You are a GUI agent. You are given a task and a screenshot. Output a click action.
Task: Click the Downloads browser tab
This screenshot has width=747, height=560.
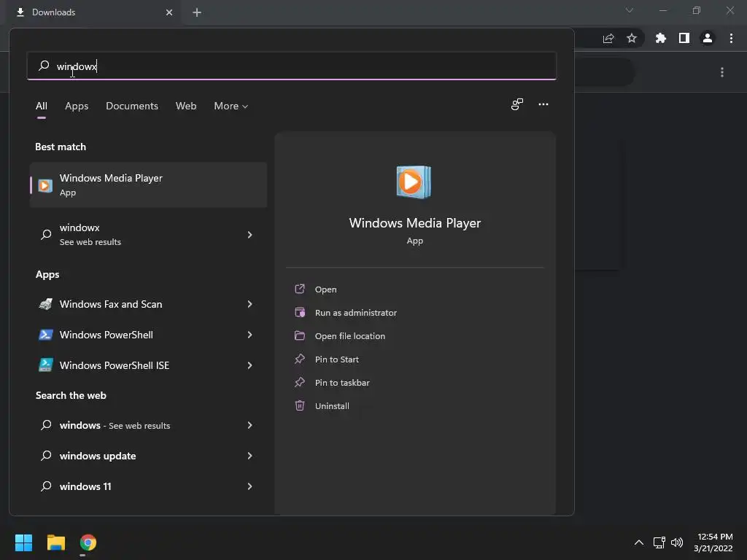coord(93,12)
